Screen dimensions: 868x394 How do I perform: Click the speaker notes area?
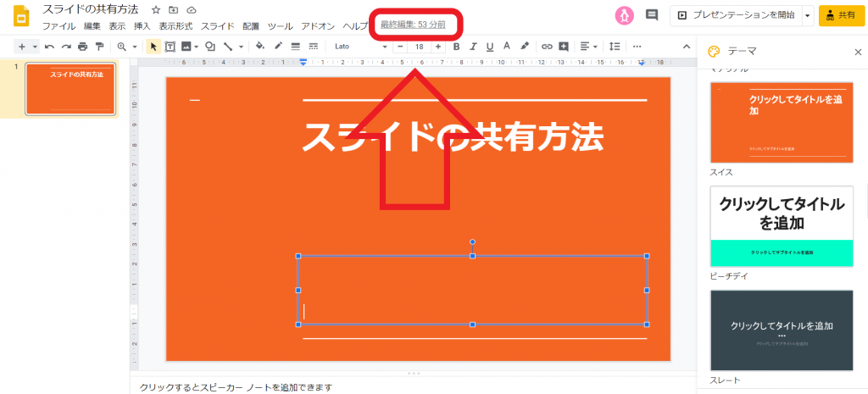413,387
